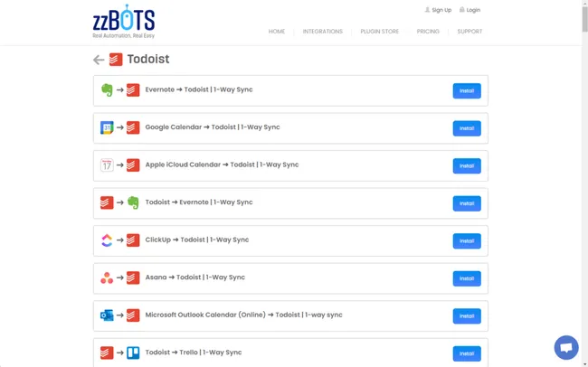Screen dimensions: 588x367
Task: Install Todoist → Trello 1-Way Sync
Action: (467, 353)
